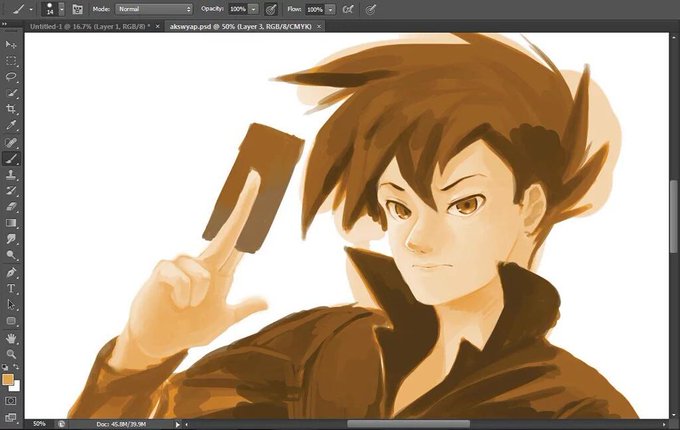Select the Lasso tool

coord(11,77)
